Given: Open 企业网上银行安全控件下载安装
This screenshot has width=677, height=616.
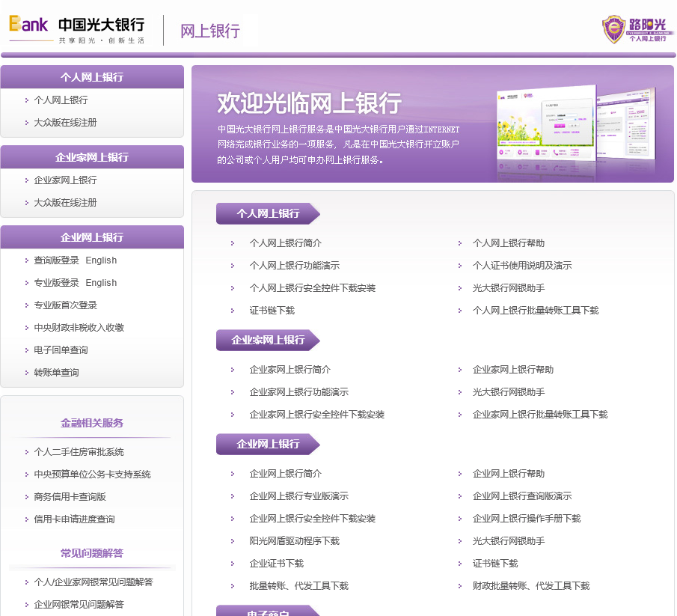Looking at the screenshot, I should [x=313, y=519].
